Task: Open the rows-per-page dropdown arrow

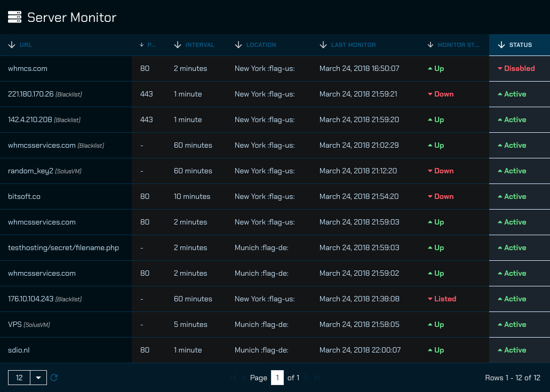Action: click(x=38, y=378)
